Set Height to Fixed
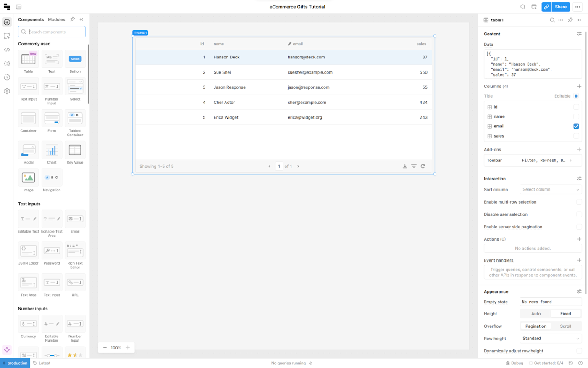This screenshot has height=368, width=588. (566, 314)
